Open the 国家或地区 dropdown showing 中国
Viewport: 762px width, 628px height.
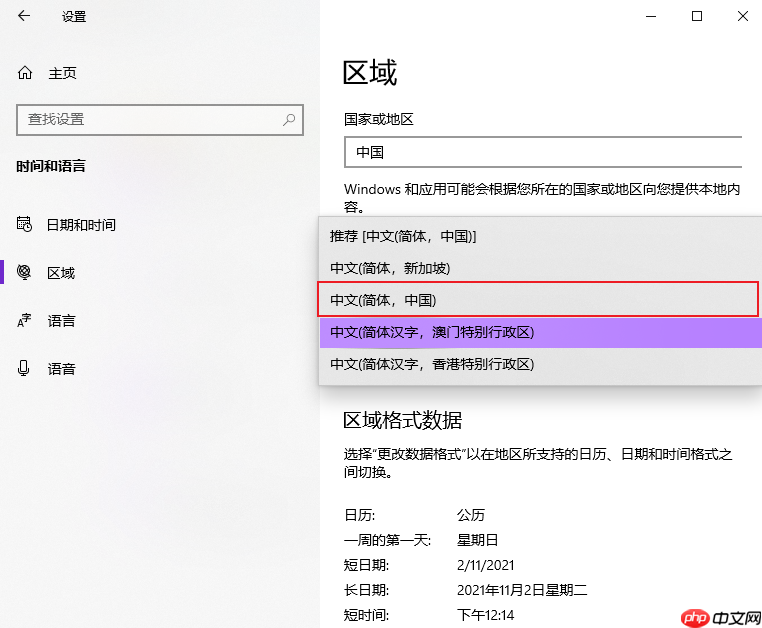click(x=543, y=153)
